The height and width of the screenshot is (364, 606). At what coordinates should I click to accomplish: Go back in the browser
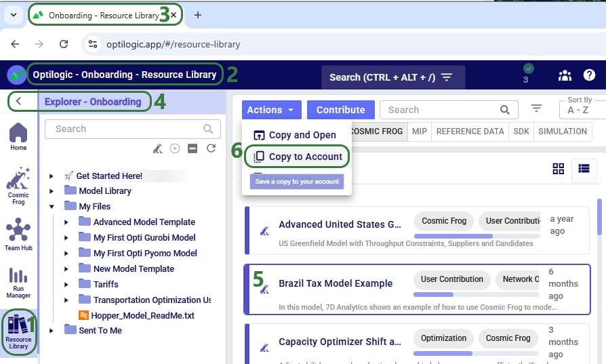click(15, 44)
